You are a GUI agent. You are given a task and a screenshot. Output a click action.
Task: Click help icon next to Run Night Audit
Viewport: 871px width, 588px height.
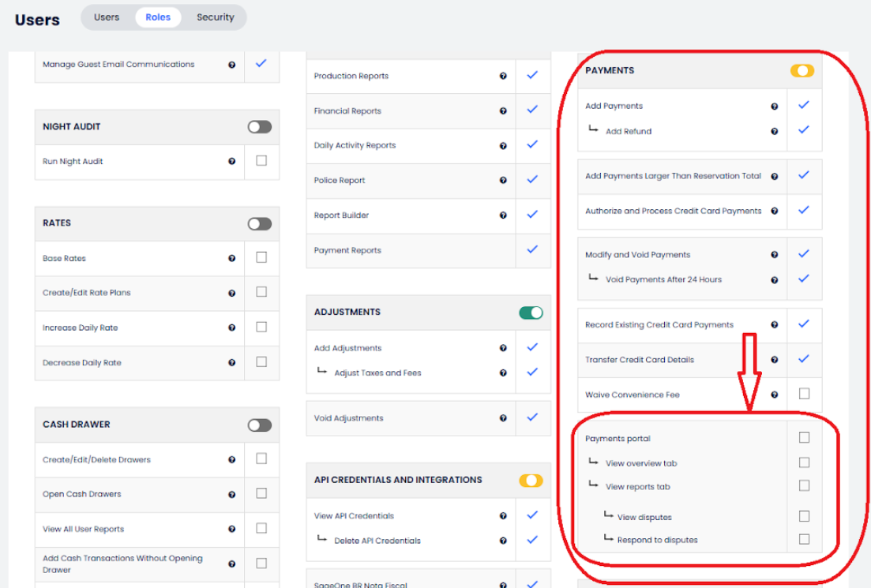click(x=232, y=161)
